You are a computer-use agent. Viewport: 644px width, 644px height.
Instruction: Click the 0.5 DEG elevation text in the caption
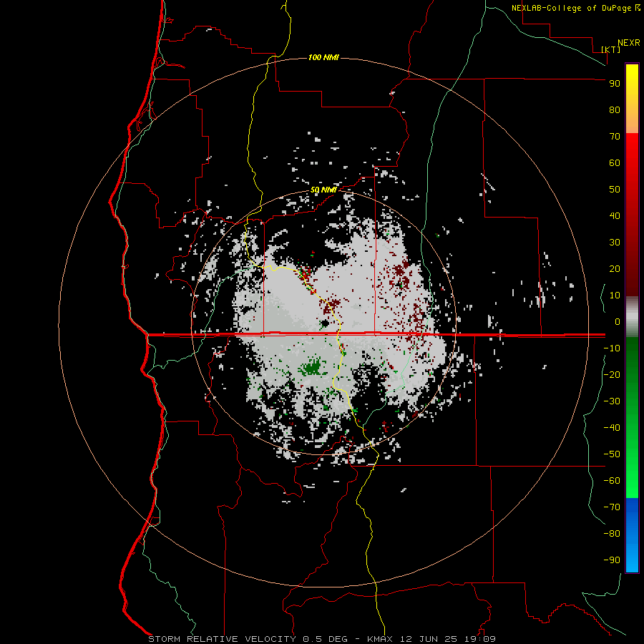pos(325,639)
